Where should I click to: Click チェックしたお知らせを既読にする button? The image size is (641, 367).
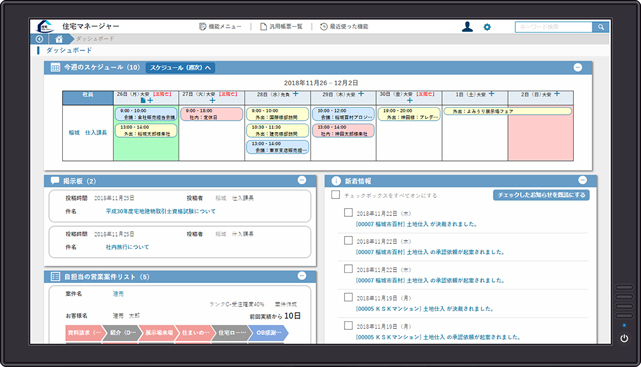(541, 195)
